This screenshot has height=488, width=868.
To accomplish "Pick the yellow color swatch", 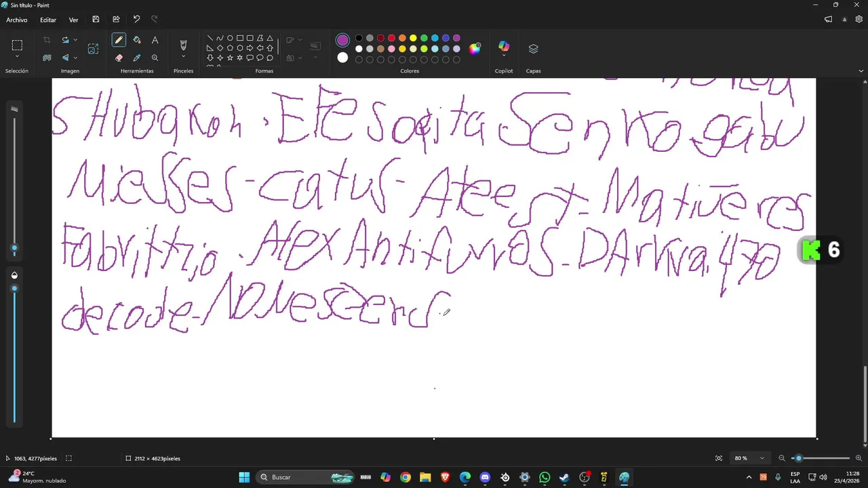I will point(413,38).
